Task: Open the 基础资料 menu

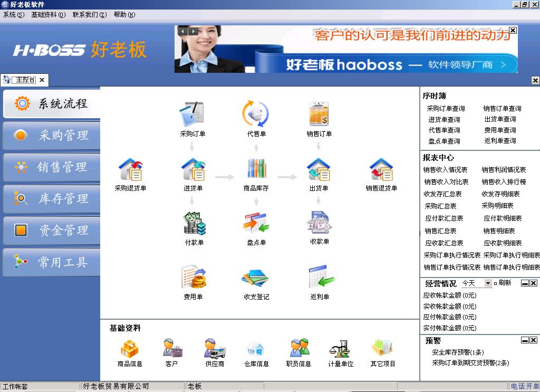Action: [48, 15]
